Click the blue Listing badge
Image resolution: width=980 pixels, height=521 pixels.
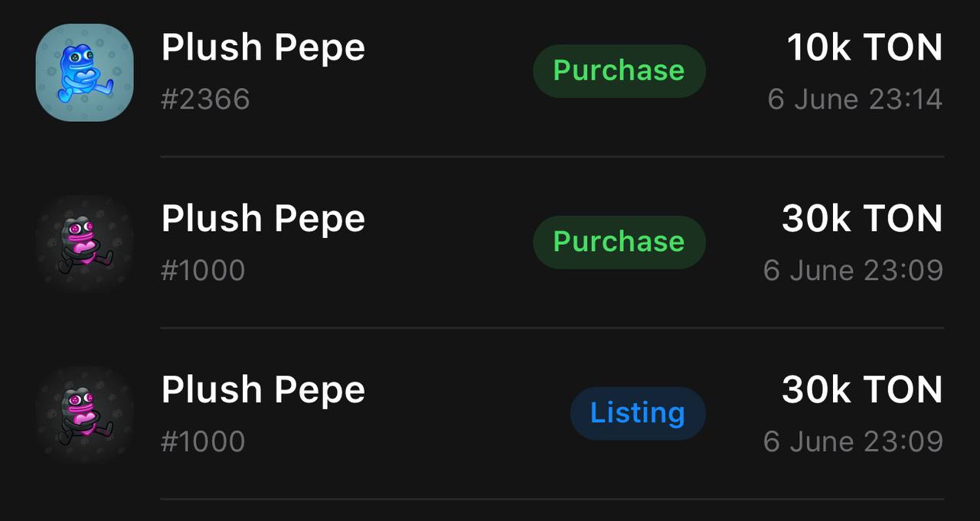pyautogui.click(x=638, y=413)
